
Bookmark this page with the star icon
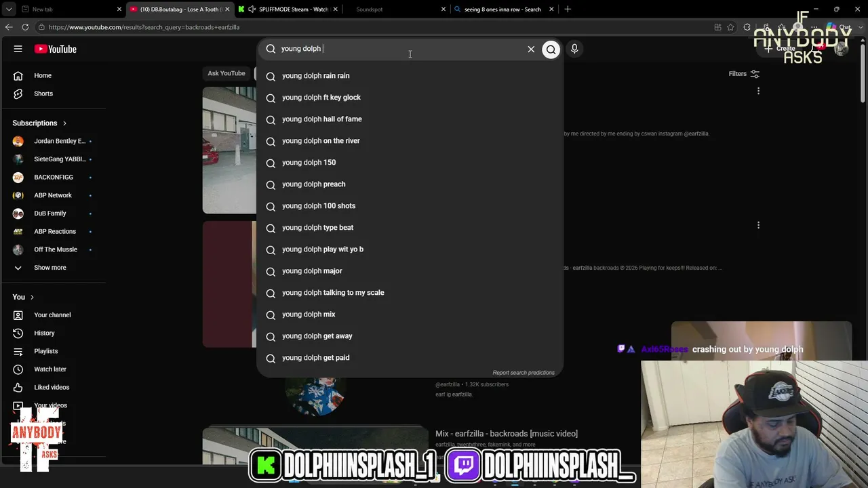pyautogui.click(x=730, y=27)
